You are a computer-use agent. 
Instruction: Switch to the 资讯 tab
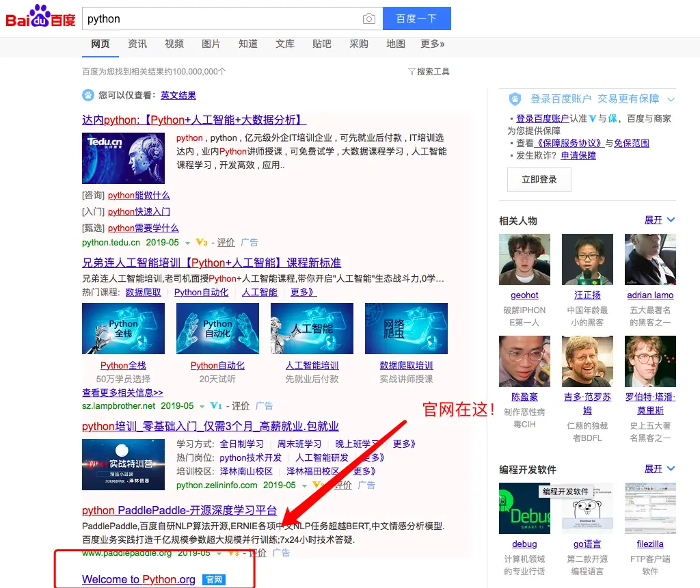point(137,44)
